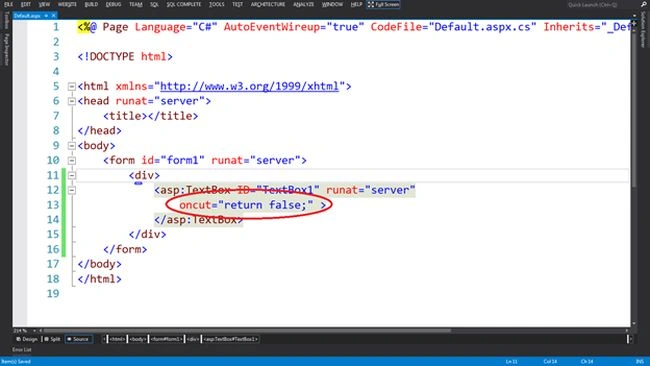Click the oncut attribute on line 13
Image resolution: width=650 pixels, height=366 pixels.
click(195, 205)
